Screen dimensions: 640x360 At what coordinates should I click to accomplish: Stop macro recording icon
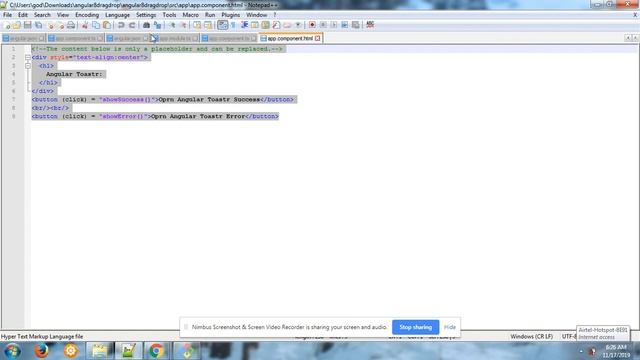pyautogui.click(x=323, y=25)
